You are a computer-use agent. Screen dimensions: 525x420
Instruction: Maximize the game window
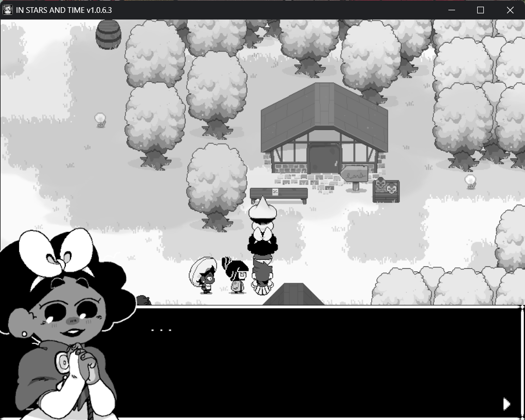481,10
